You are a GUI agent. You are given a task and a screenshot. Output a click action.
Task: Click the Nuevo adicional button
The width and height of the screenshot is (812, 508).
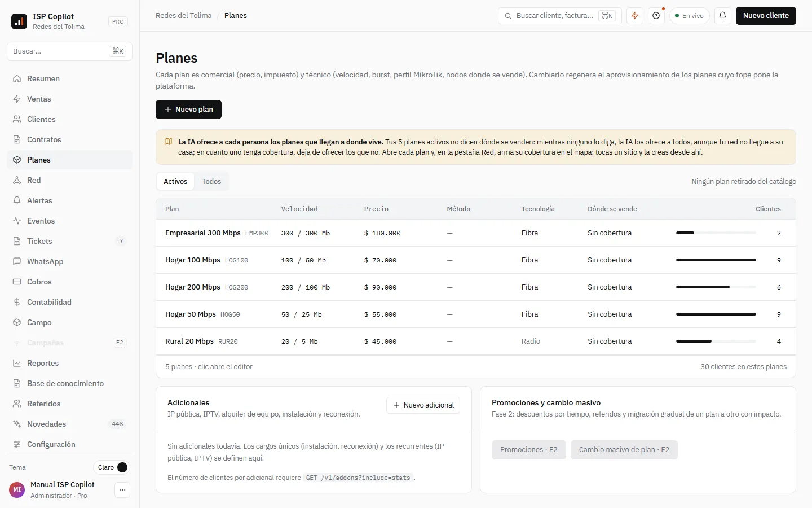(423, 405)
